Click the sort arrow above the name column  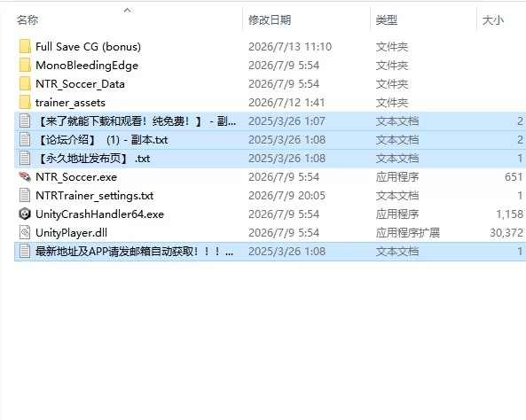coord(127,11)
